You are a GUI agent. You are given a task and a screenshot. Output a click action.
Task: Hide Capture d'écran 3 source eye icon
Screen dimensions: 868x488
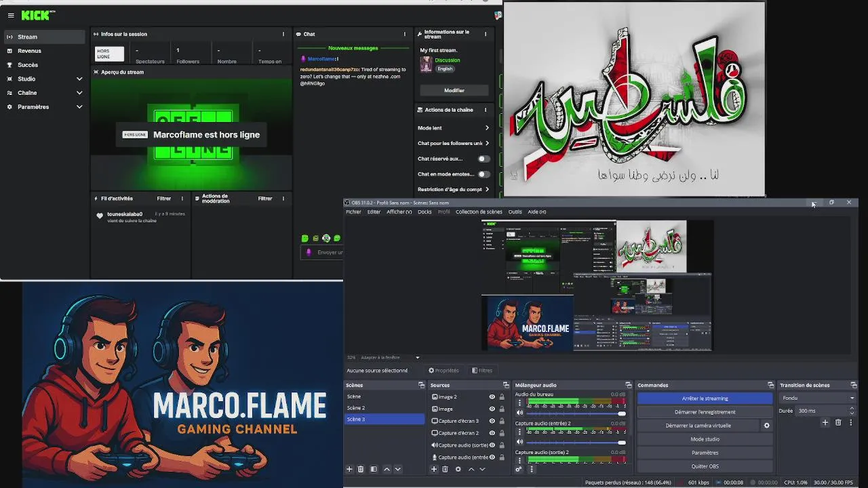(492, 421)
